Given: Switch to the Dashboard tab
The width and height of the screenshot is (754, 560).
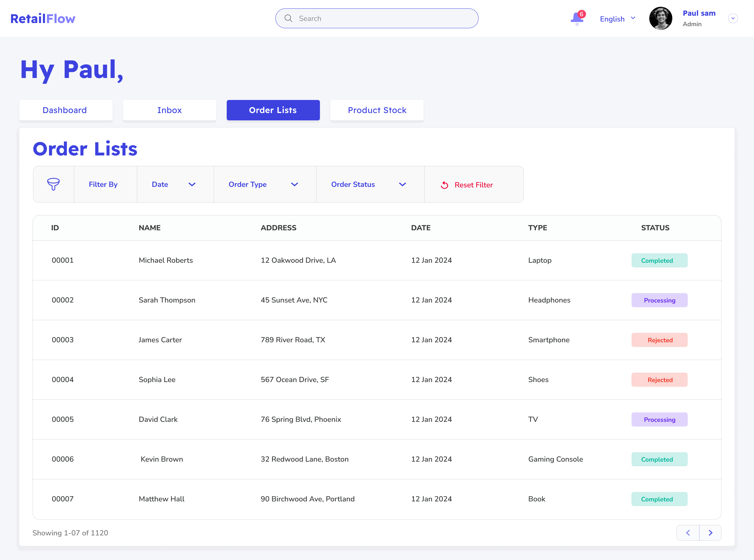Looking at the screenshot, I should coord(66,110).
